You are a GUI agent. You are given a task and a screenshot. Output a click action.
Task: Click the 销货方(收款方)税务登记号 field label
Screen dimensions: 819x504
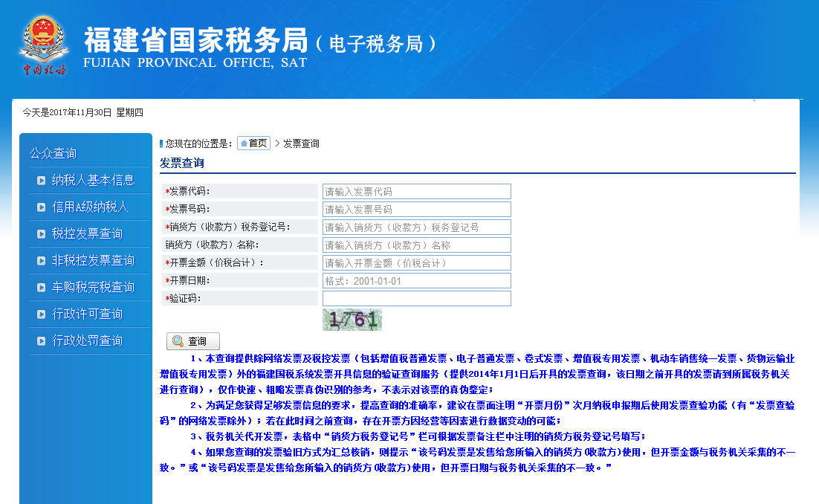point(227,227)
